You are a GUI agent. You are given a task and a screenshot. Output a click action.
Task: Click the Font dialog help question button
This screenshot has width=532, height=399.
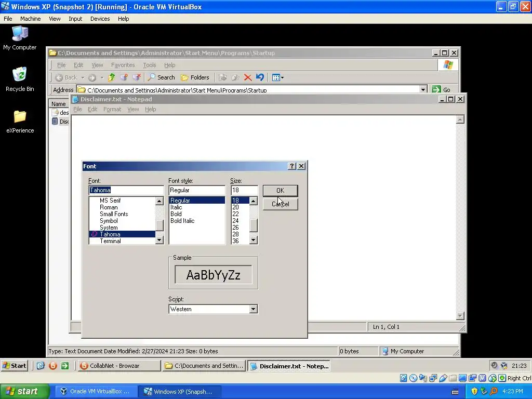point(292,166)
